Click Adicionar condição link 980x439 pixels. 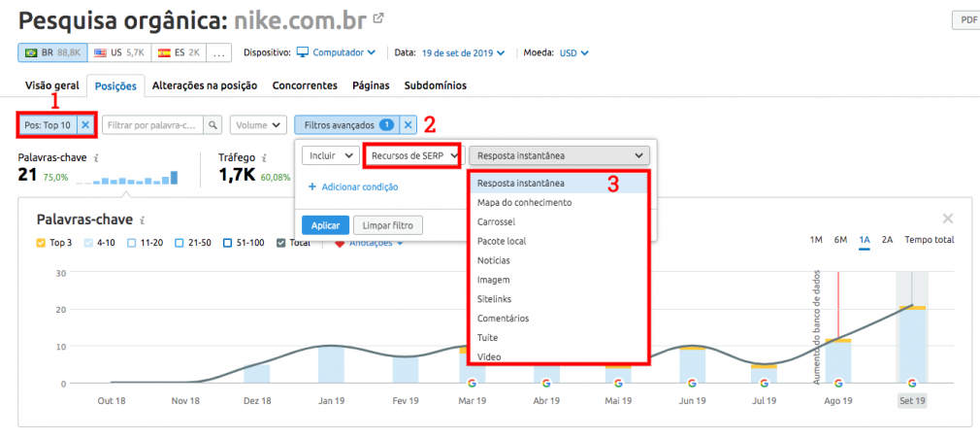(359, 186)
